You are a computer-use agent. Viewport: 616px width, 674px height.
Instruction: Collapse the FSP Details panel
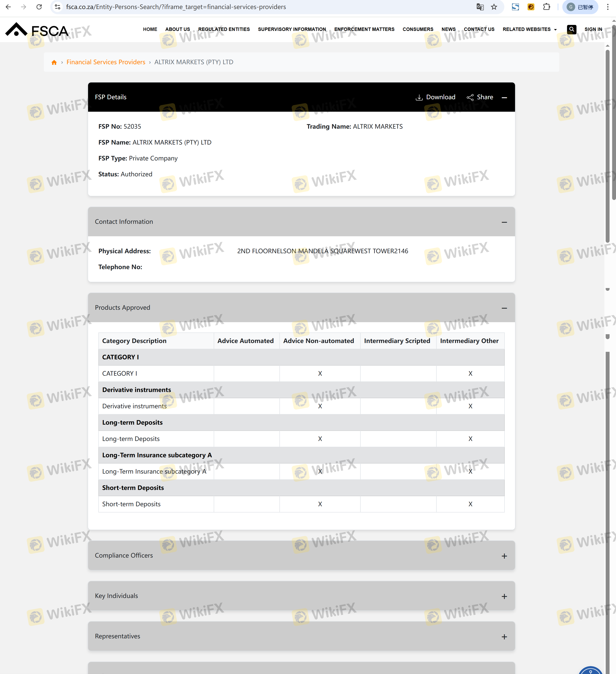[x=504, y=98]
